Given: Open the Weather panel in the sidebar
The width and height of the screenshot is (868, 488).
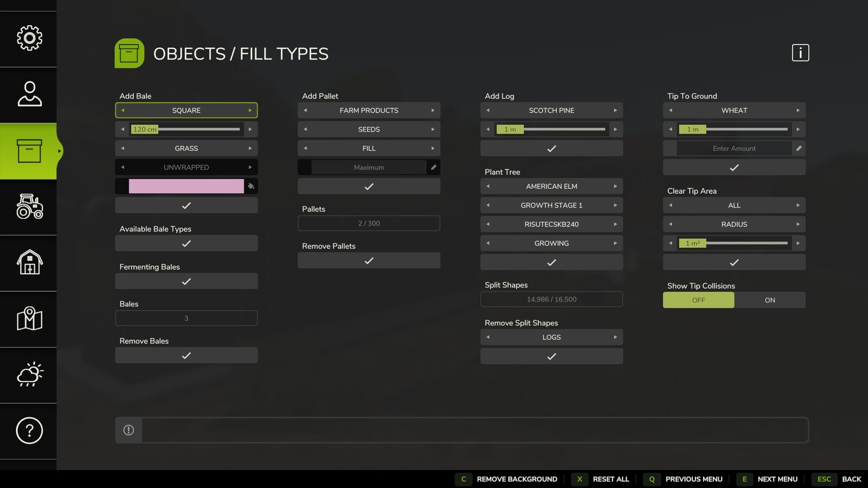Looking at the screenshot, I should tap(28, 375).
